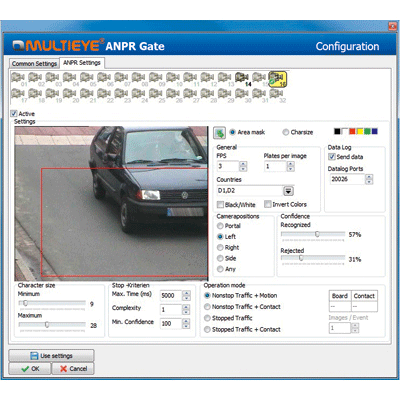This screenshot has width=400, height=400.
Task: Select the Charsize radio button
Action: (x=285, y=132)
